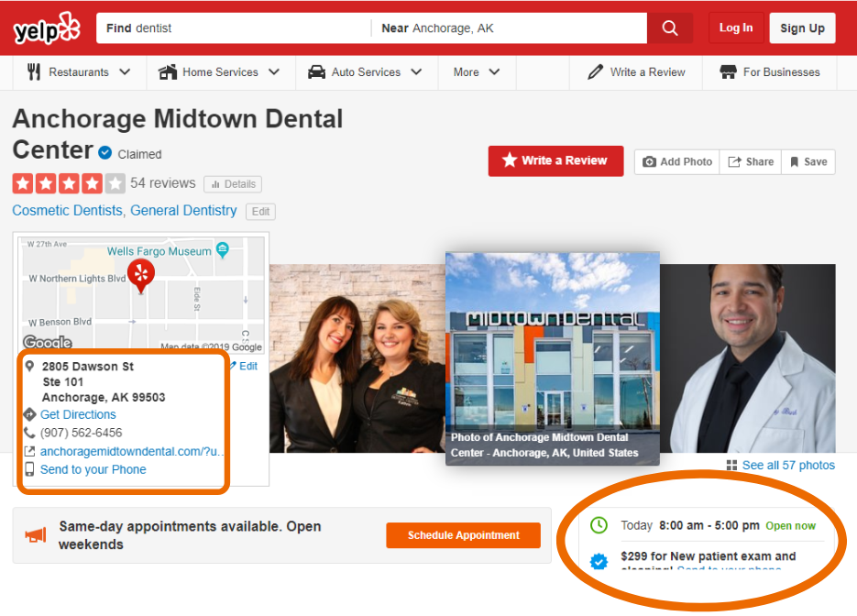The height and width of the screenshot is (616, 857).
Task: Click the Open now status text
Action: (x=790, y=526)
